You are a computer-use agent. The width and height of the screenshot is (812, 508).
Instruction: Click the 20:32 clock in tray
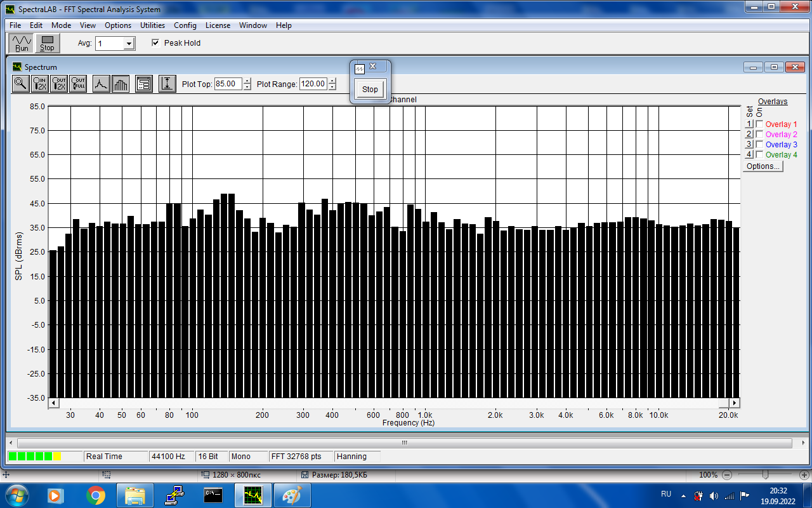778,491
